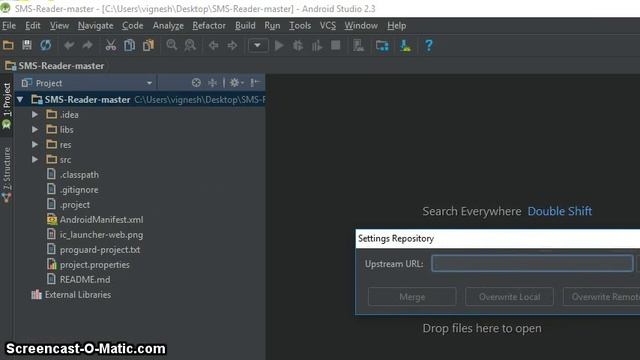The height and width of the screenshot is (360, 640).
Task: Click the Merge button
Action: [x=412, y=297]
